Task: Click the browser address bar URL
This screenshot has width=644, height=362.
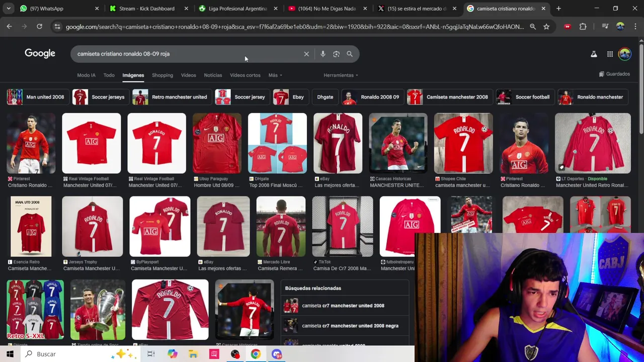Action: [x=295, y=27]
